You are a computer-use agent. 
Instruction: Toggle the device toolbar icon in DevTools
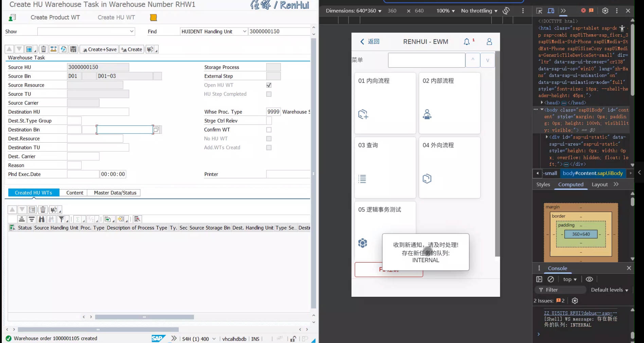(551, 11)
